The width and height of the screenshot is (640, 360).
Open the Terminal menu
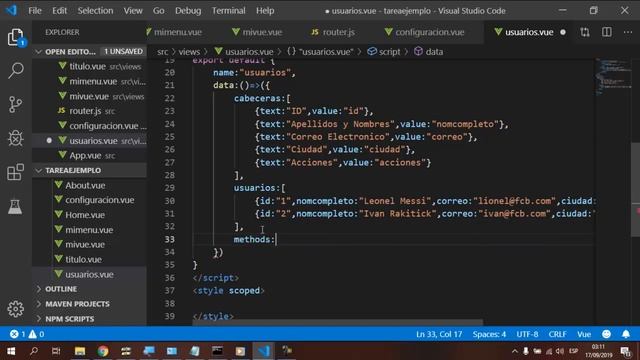click(x=229, y=11)
